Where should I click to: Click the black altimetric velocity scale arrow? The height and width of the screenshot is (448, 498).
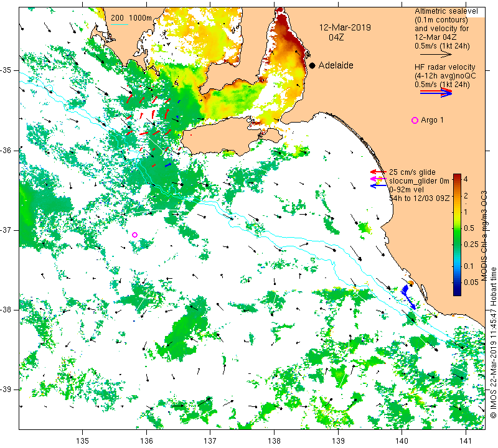point(436,55)
